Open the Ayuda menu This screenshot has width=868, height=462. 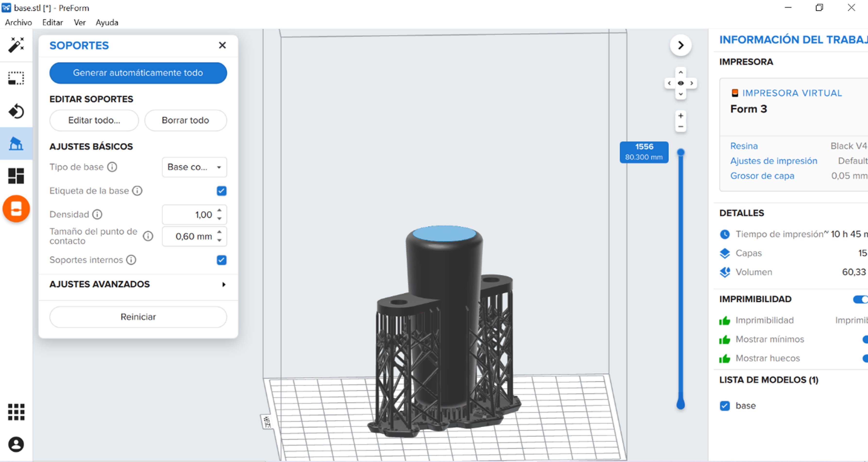click(x=107, y=23)
